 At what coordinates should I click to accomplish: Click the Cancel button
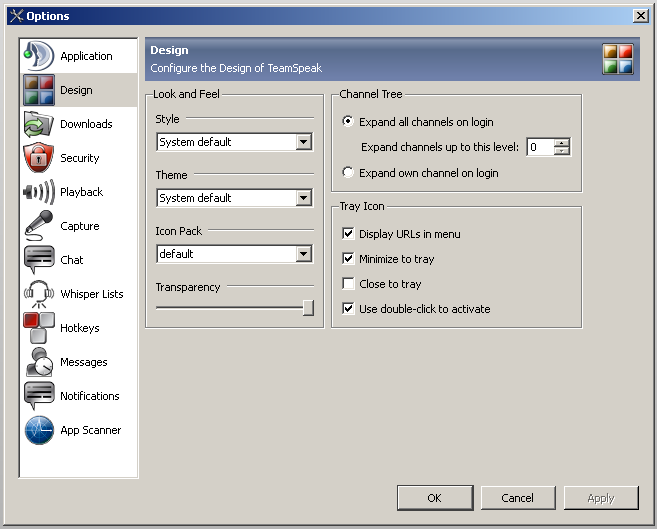coord(518,498)
